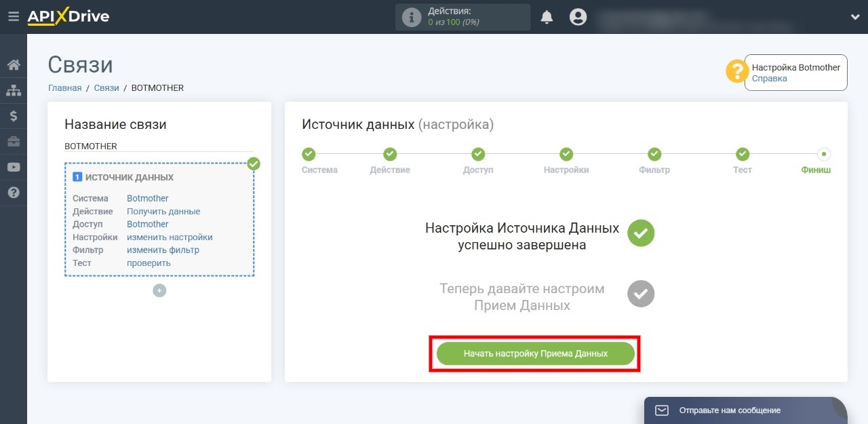Go to Главная breadcrumb
Screen dimensions: 868x424
click(x=64, y=88)
